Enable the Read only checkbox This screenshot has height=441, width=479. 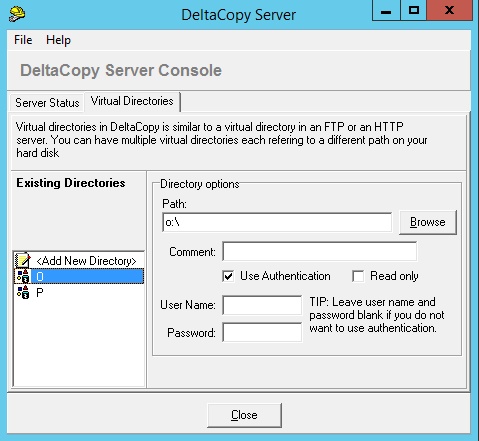click(x=358, y=276)
